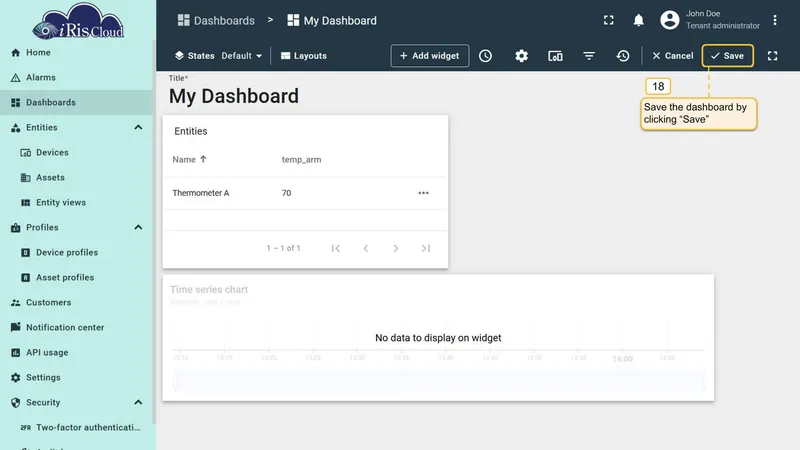Open version history icon
The image size is (800, 450).
pyautogui.click(x=622, y=56)
